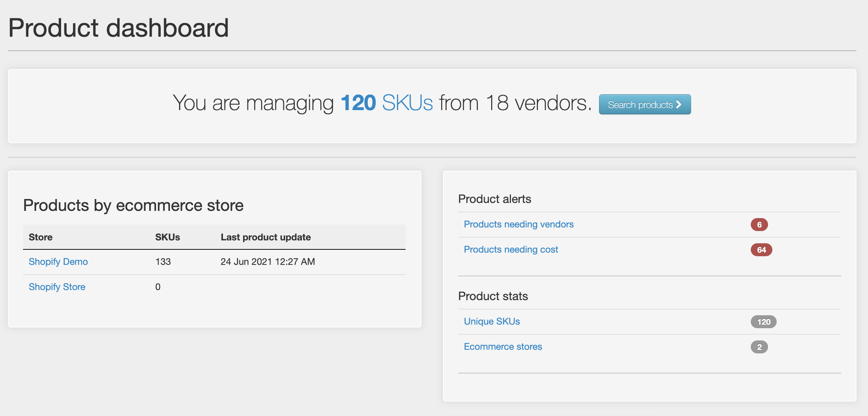Screen dimensions: 868x416
Task: Click the Product alerts heading
Action: (494, 199)
